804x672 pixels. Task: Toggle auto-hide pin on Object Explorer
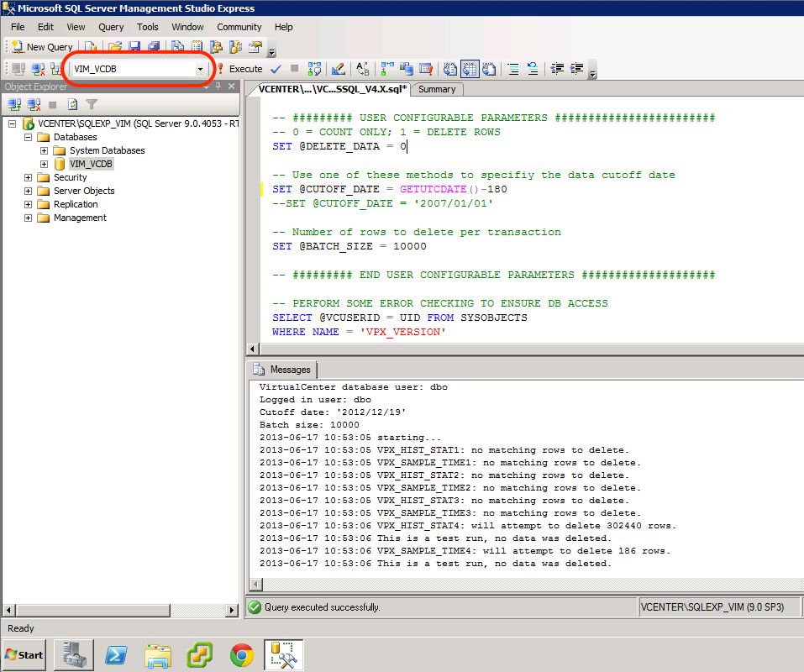[x=218, y=87]
